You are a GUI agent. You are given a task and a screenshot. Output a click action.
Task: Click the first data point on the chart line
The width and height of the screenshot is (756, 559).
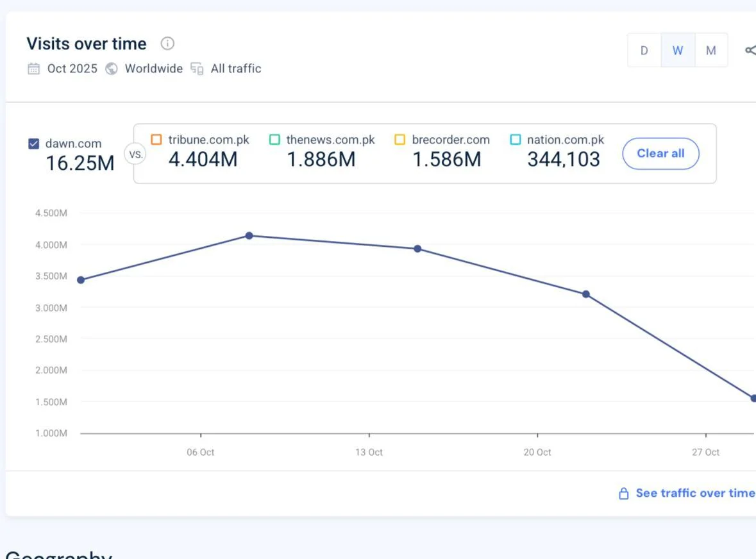tap(81, 280)
